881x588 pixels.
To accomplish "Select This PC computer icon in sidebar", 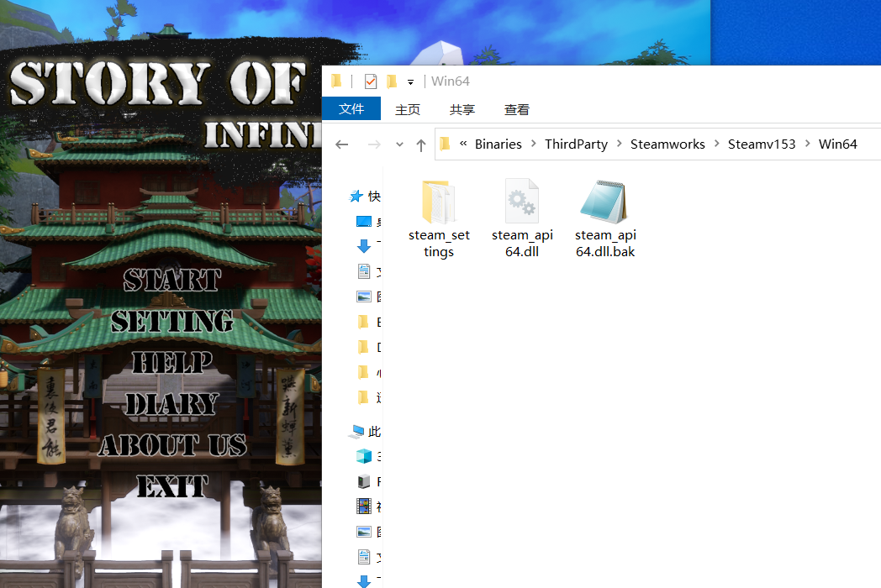I will tap(356, 431).
